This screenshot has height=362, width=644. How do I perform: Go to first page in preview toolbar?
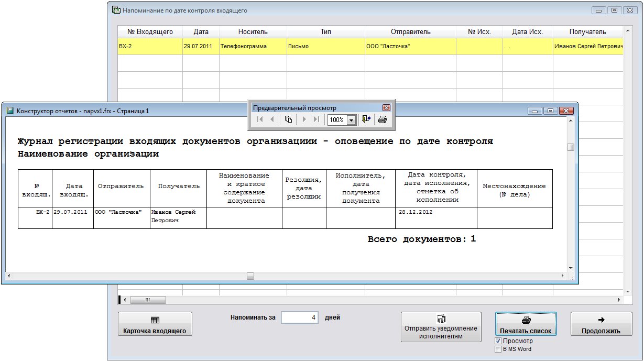pyautogui.click(x=259, y=119)
